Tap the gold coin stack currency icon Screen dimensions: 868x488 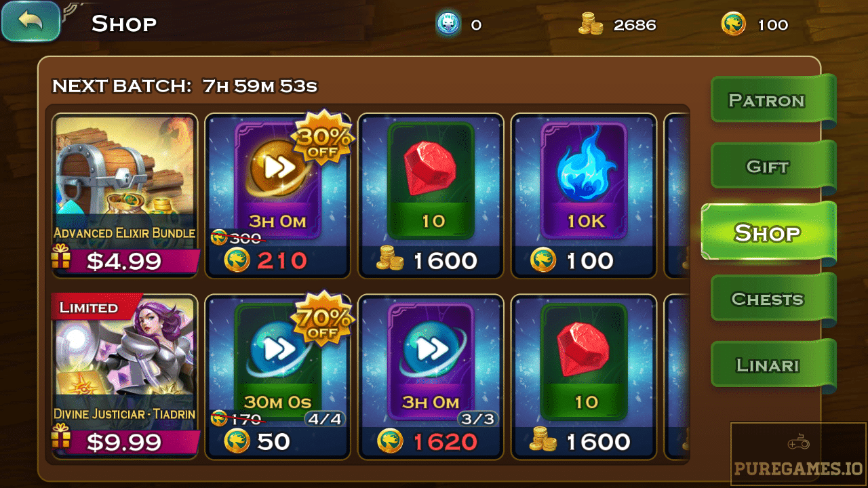pyautogui.click(x=591, y=25)
